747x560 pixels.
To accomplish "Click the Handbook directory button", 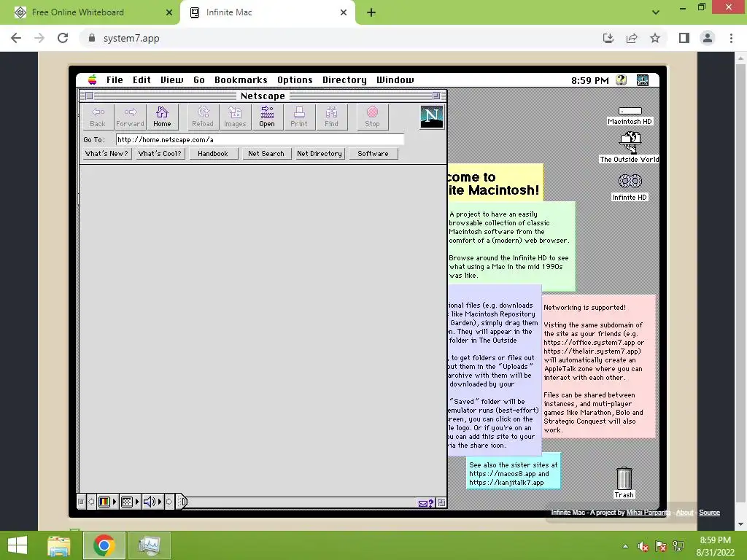I will [213, 154].
